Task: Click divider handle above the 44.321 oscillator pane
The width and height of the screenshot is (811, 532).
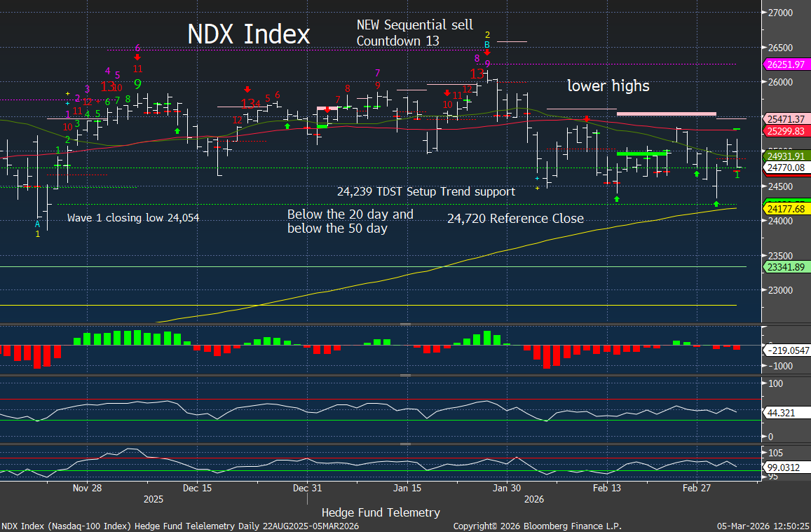Action: click(x=404, y=376)
